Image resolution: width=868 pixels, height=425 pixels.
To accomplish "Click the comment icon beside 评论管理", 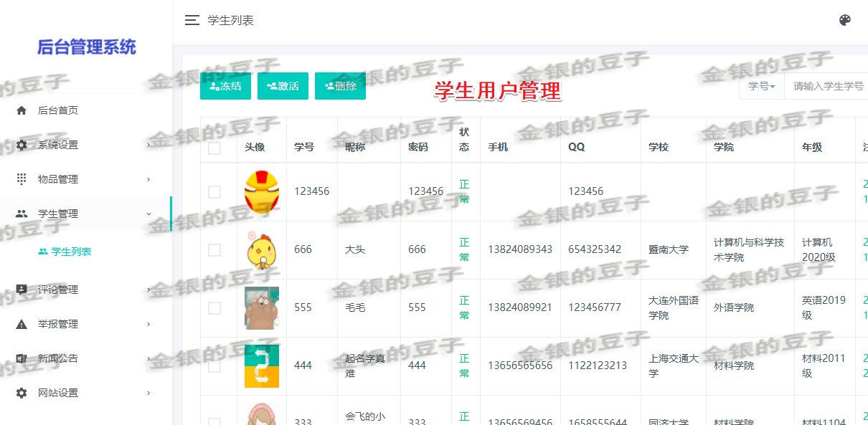I will tap(22, 290).
